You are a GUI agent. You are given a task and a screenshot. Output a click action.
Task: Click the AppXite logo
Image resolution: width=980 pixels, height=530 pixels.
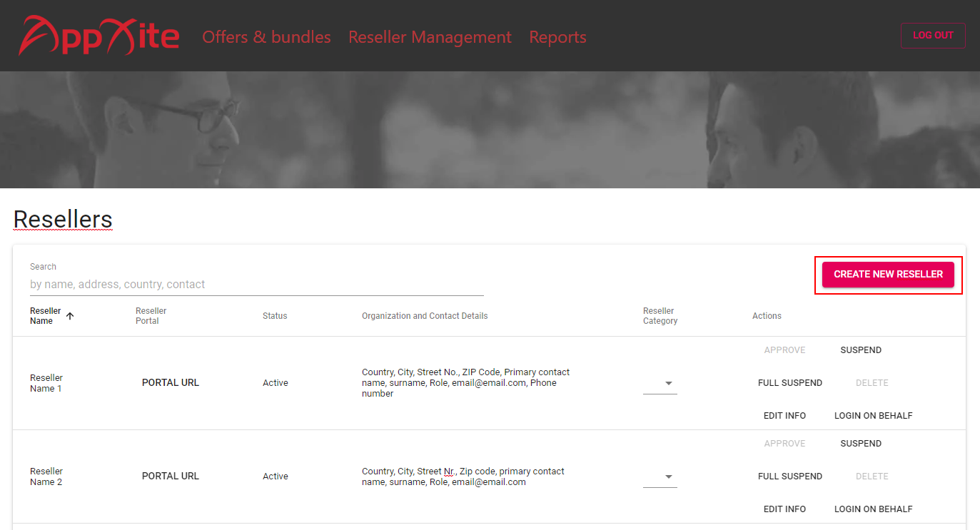98,36
